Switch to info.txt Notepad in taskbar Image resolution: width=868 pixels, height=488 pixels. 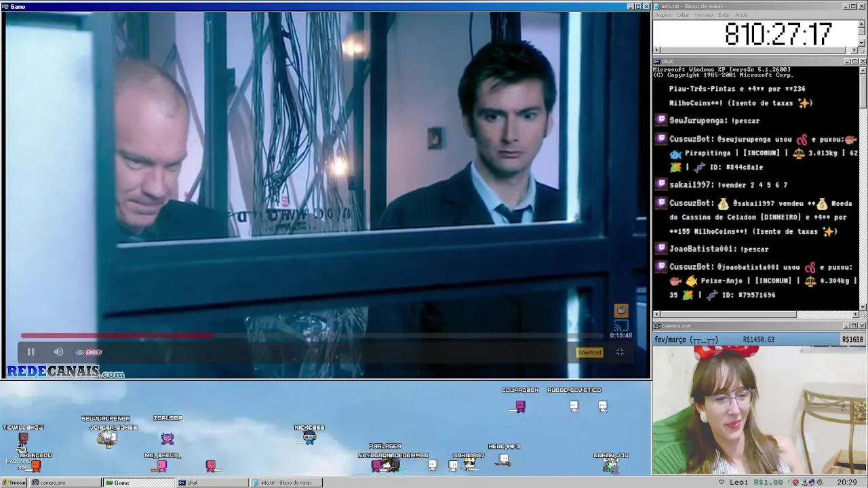[x=285, y=483]
